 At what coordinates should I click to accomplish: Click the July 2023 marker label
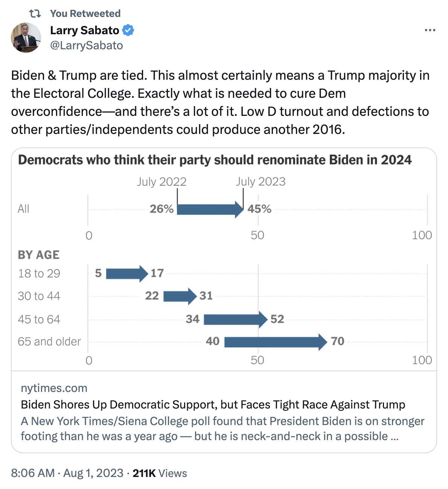[261, 182]
